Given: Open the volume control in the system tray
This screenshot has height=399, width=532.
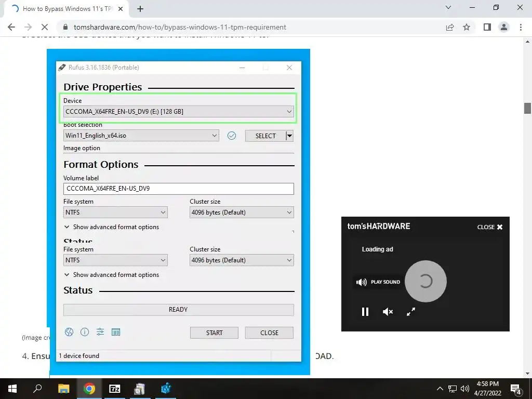Looking at the screenshot, I should pos(465,389).
